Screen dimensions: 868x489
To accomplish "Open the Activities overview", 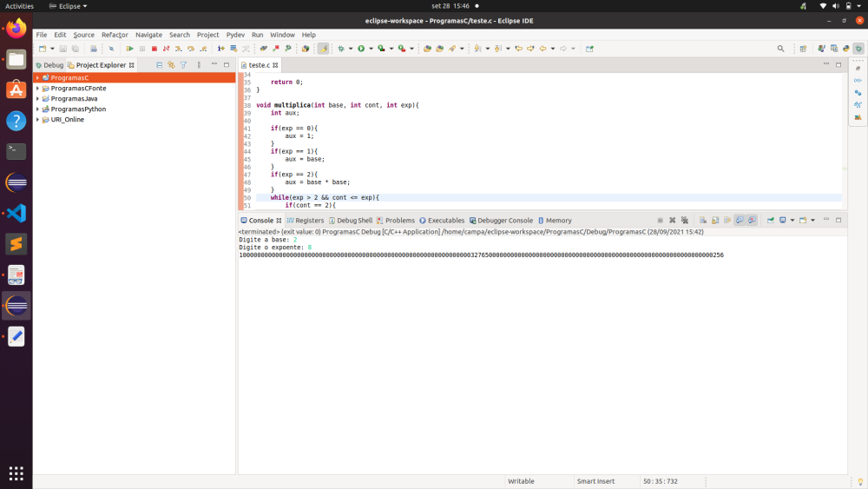I will 20,6.
